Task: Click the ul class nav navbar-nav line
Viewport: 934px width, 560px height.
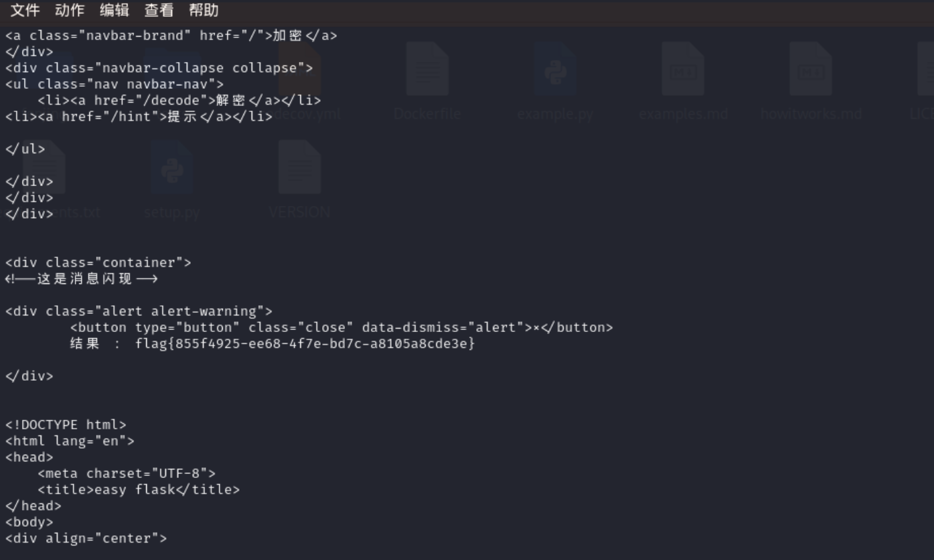Action: point(115,84)
